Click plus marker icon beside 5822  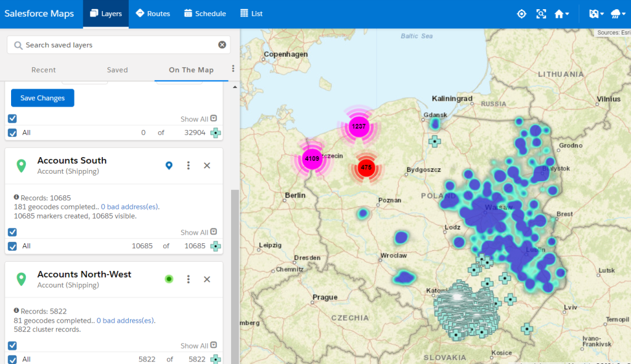[x=216, y=359]
